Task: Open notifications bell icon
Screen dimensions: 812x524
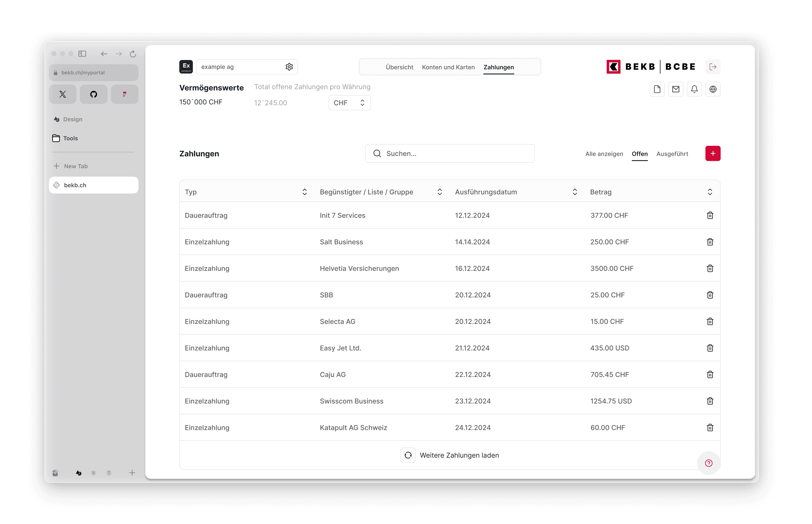Action: coord(694,89)
